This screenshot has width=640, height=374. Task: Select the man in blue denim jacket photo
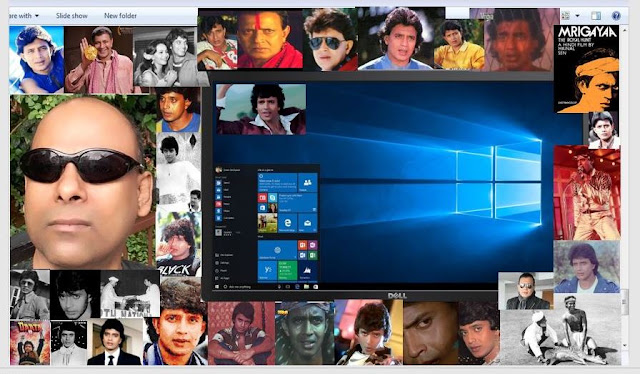point(587,267)
